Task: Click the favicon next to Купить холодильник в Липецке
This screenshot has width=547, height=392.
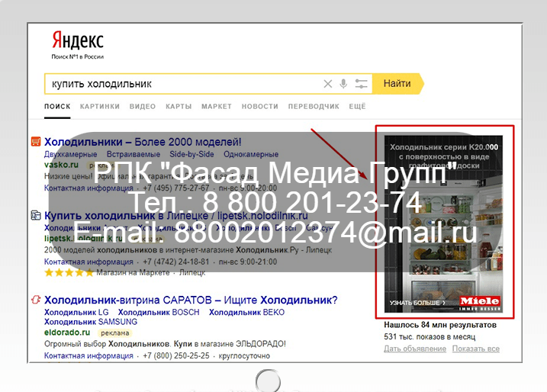Action: pyautogui.click(x=35, y=216)
